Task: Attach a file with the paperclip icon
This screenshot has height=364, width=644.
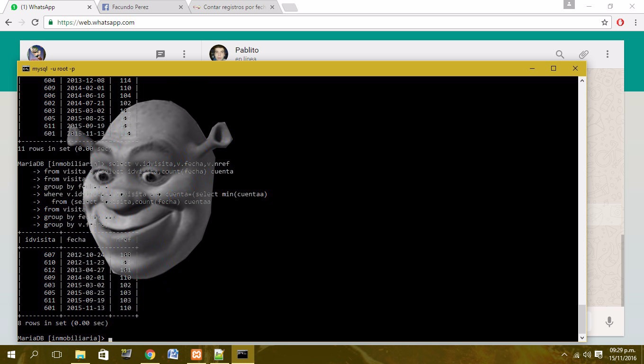Action: click(x=584, y=55)
